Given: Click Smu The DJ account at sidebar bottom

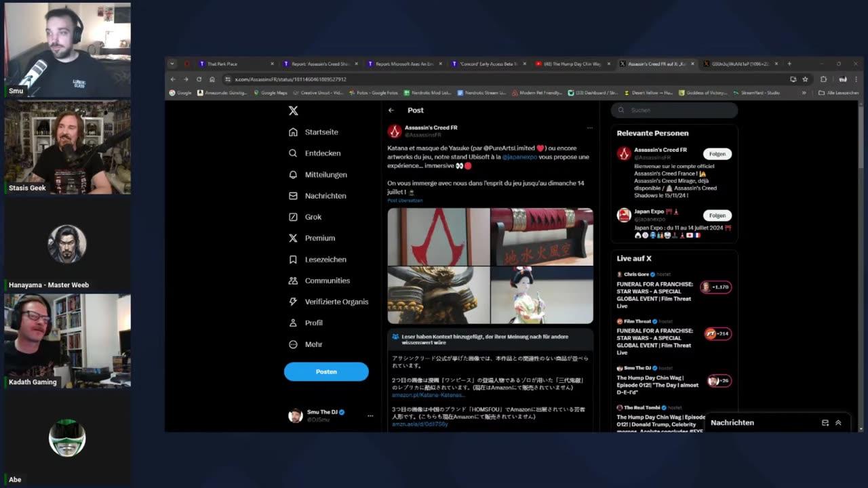Looking at the screenshot, I should coord(326,415).
